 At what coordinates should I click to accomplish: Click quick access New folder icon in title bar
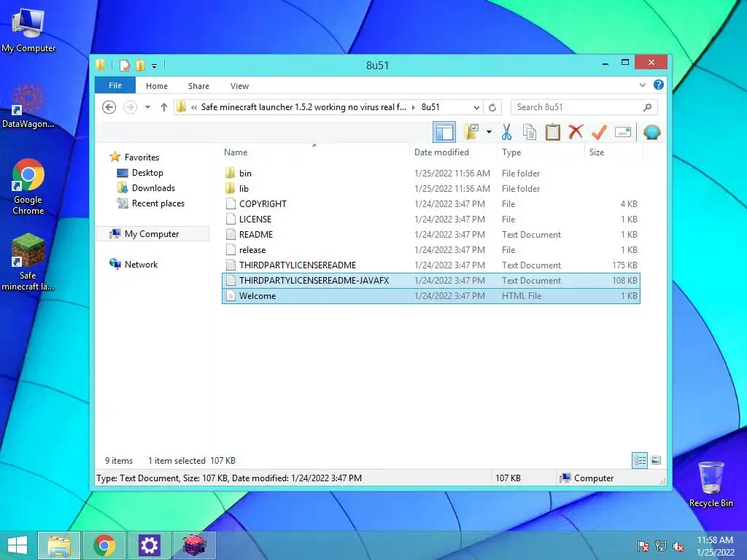tap(140, 65)
